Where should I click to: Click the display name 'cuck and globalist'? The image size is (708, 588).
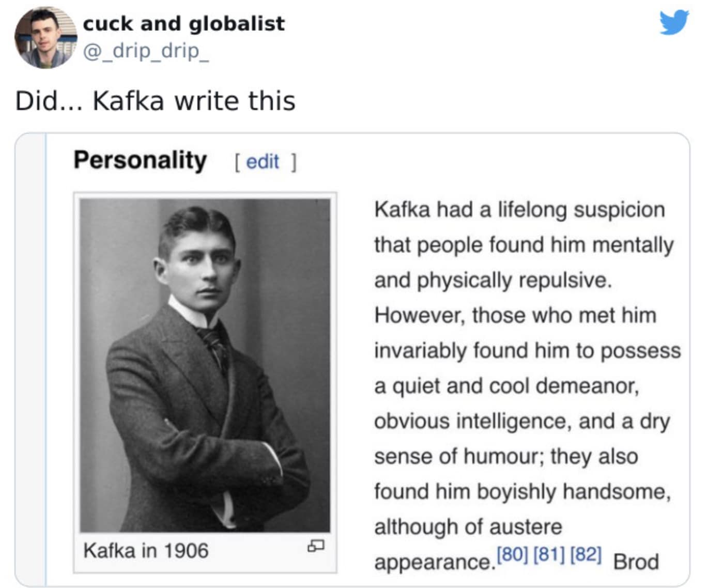[183, 23]
